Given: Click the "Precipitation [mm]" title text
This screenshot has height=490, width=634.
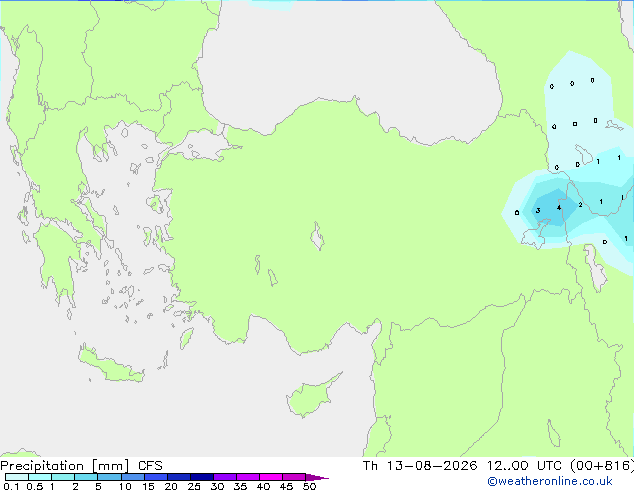Looking at the screenshot, I should (64, 466).
